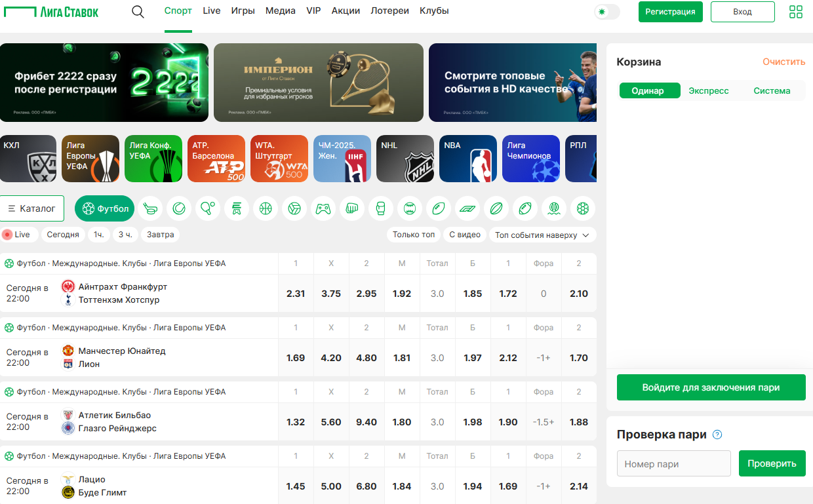Screen dimensions: 813x504
Task: Click the Проверить button
Action: coord(772,463)
